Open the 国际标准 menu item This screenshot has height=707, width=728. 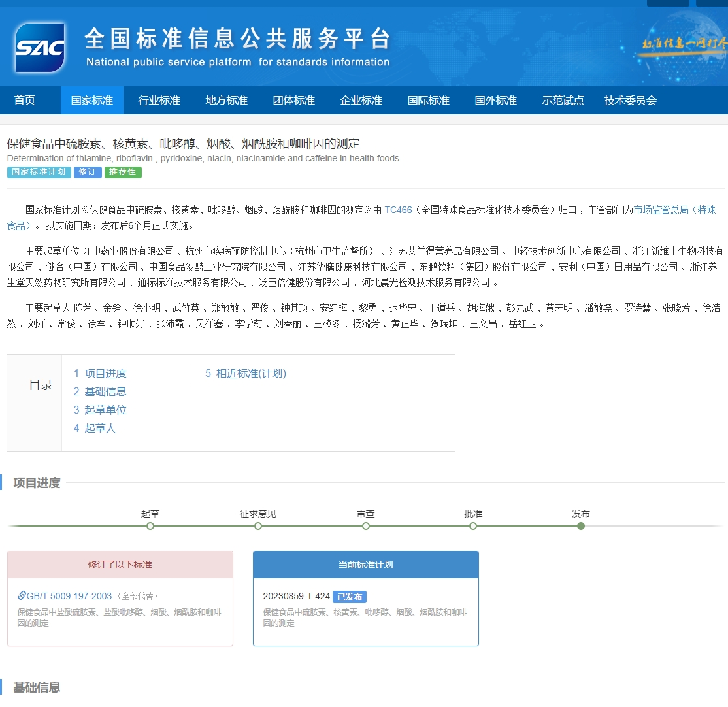(428, 101)
